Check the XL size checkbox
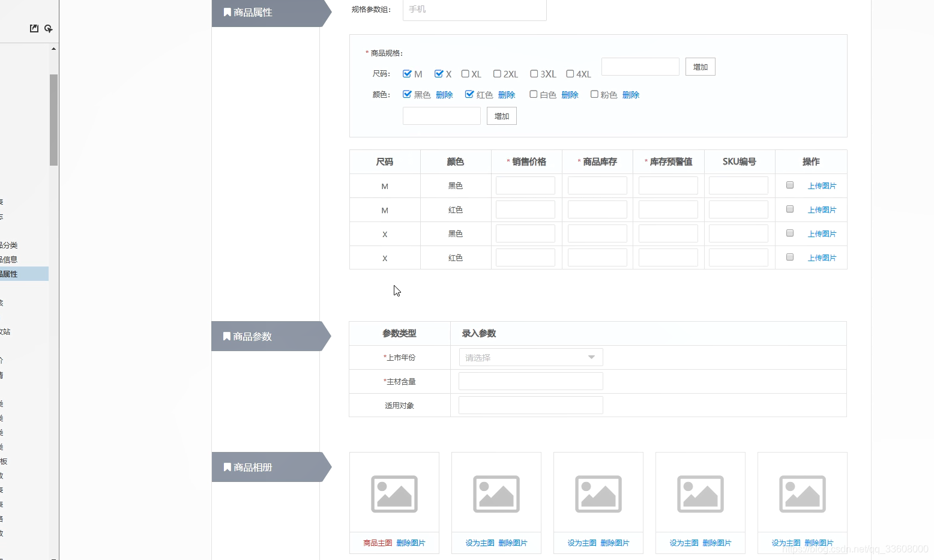Image resolution: width=934 pixels, height=560 pixels. point(465,74)
